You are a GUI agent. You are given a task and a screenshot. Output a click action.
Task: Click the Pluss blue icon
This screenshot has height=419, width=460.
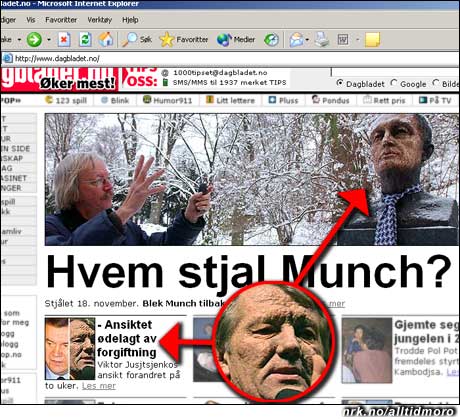(272, 99)
